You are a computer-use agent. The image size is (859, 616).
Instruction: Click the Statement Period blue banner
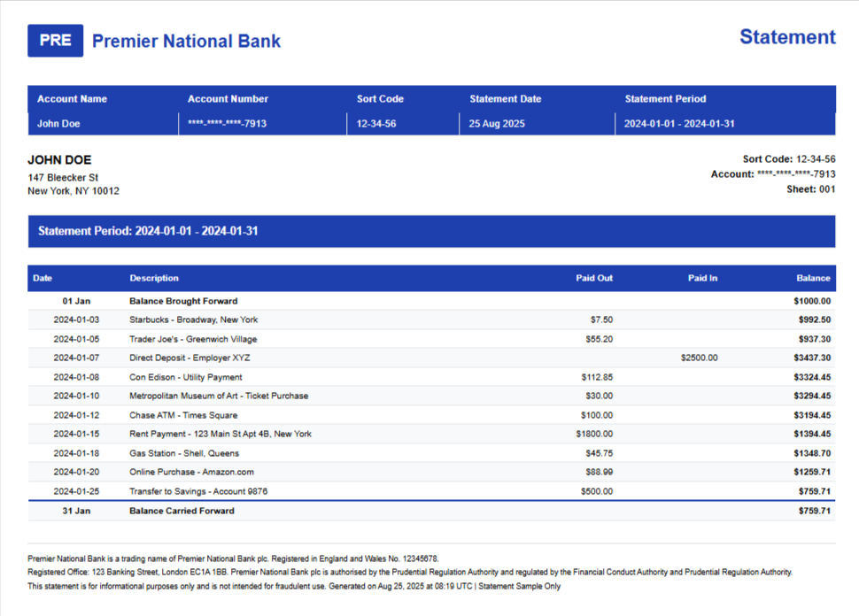pyautogui.click(x=431, y=231)
